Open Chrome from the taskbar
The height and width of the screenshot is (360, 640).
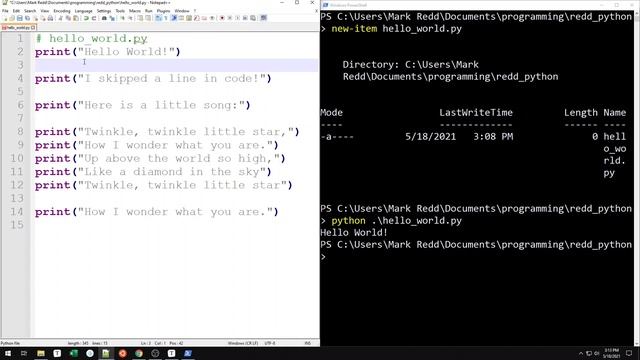click(139, 353)
